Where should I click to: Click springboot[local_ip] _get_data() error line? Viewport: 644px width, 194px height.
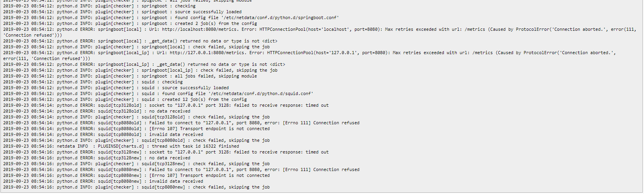tap(144, 64)
